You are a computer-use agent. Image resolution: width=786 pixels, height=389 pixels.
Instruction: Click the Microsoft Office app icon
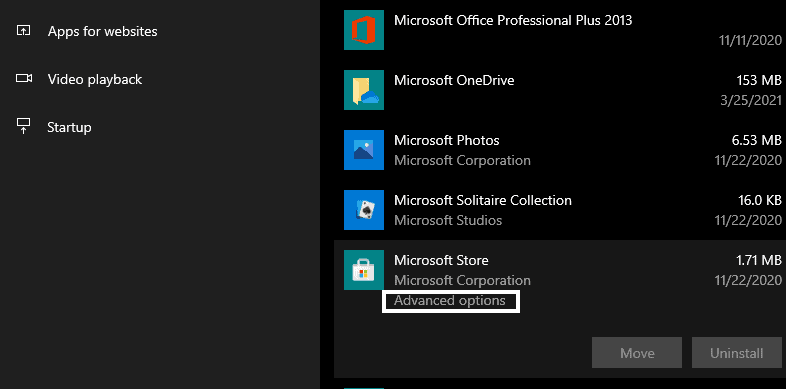coord(364,30)
